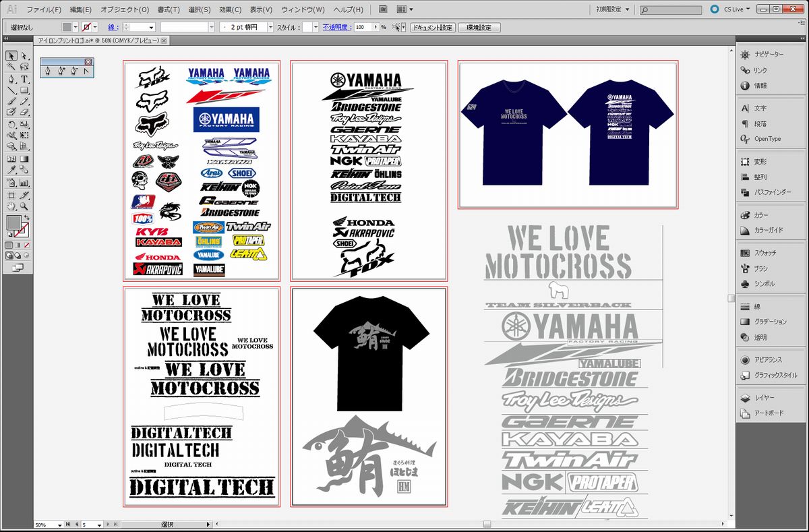Screen dimensions: 809x532
Task: Open ウィンドウ(W) menu
Action: (x=303, y=9)
